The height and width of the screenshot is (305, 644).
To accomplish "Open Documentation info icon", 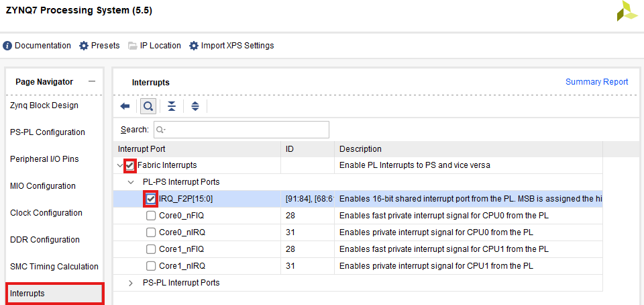I will click(x=7, y=46).
